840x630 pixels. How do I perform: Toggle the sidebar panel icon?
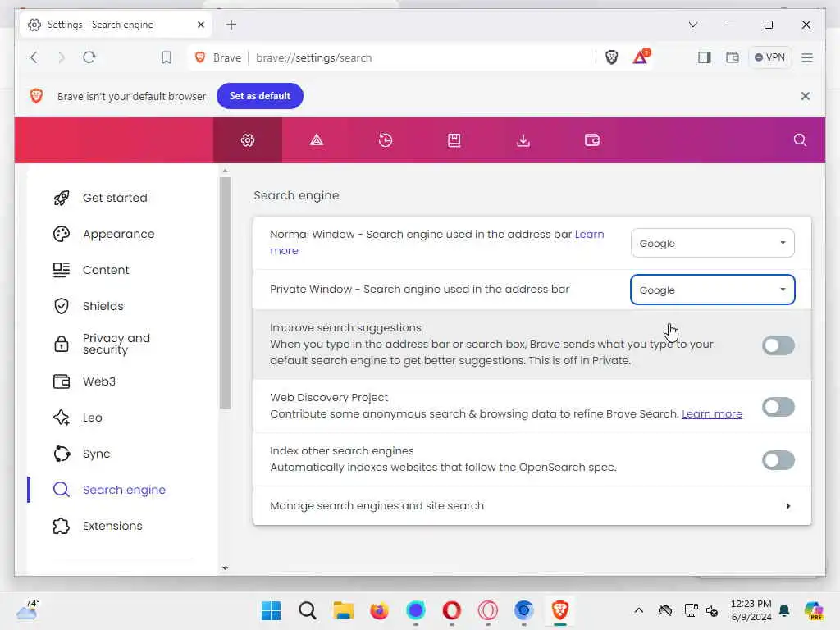pyautogui.click(x=704, y=57)
